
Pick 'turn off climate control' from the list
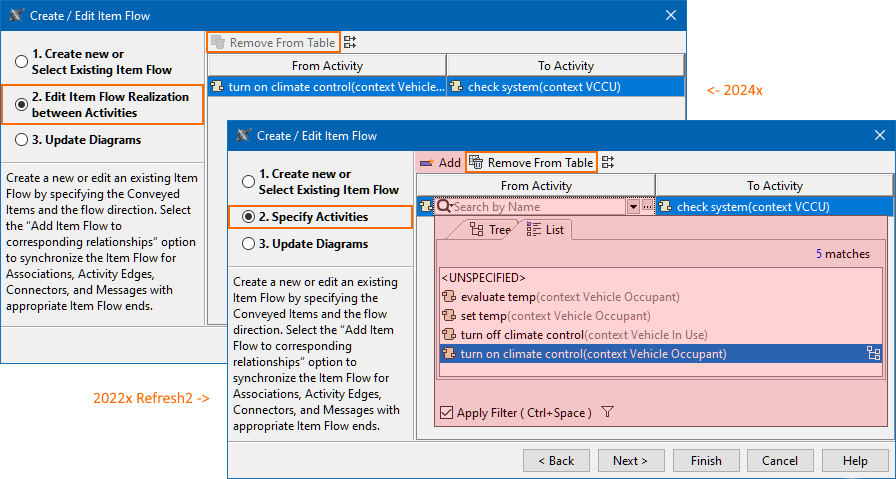pos(522,335)
